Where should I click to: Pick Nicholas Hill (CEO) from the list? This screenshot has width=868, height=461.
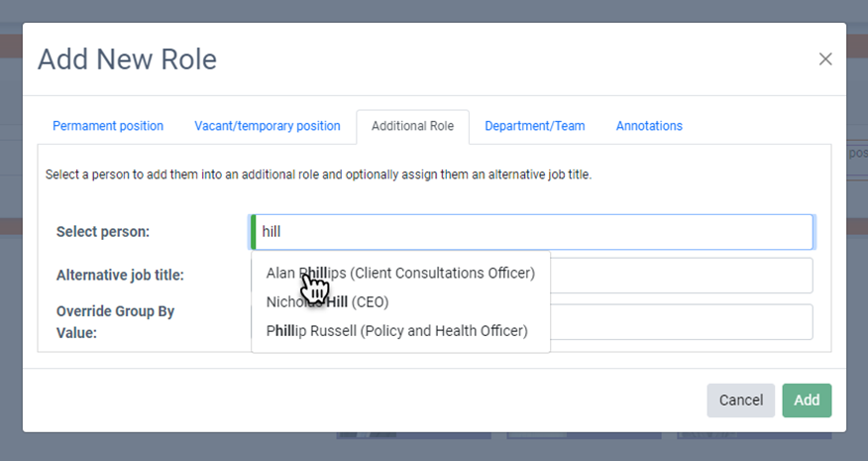(327, 301)
